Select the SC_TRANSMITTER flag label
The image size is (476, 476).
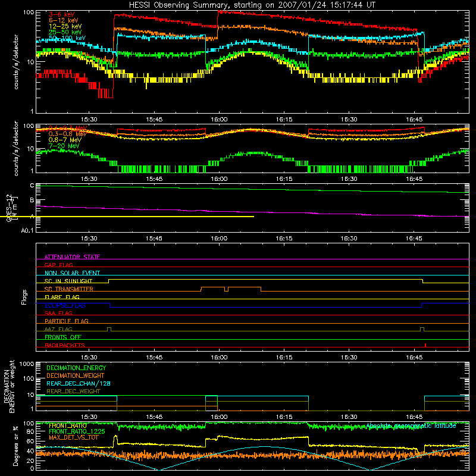point(69,289)
